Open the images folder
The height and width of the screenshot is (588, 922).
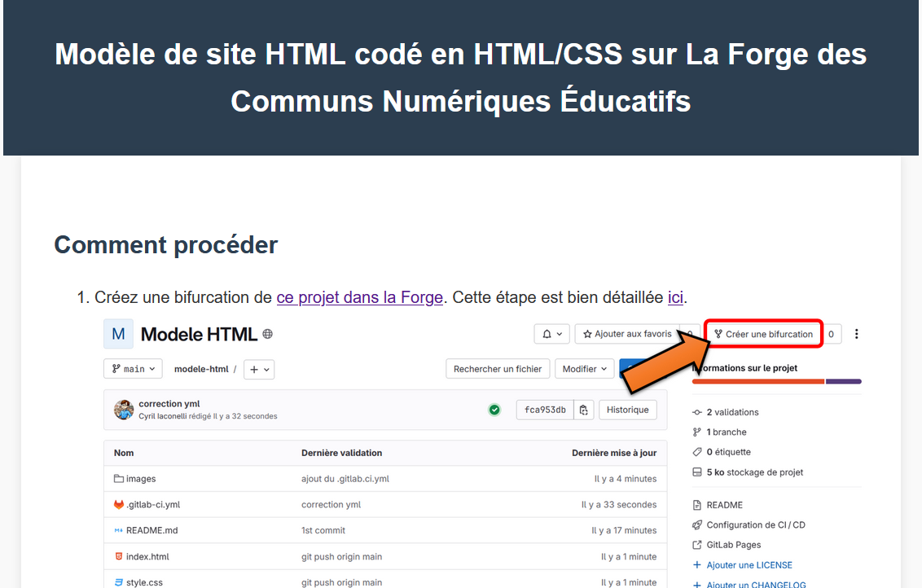(141, 479)
